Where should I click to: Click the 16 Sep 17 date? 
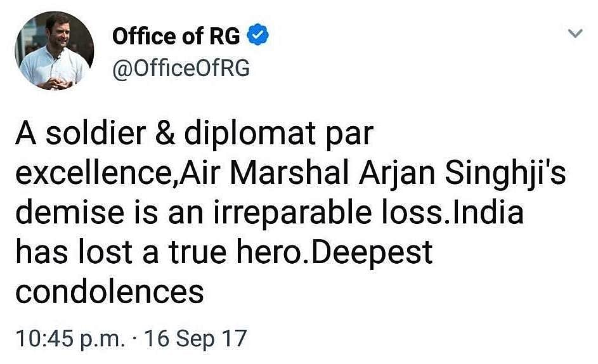pos(195,337)
